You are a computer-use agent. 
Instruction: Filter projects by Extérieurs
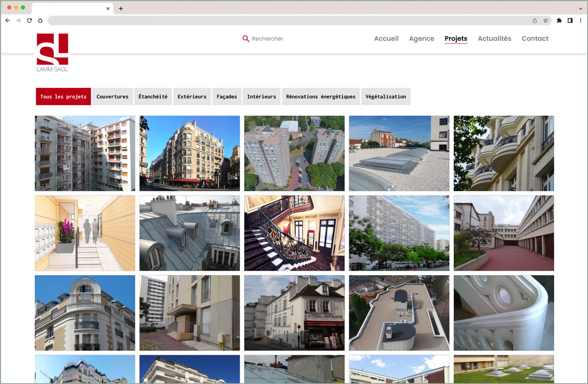[192, 97]
